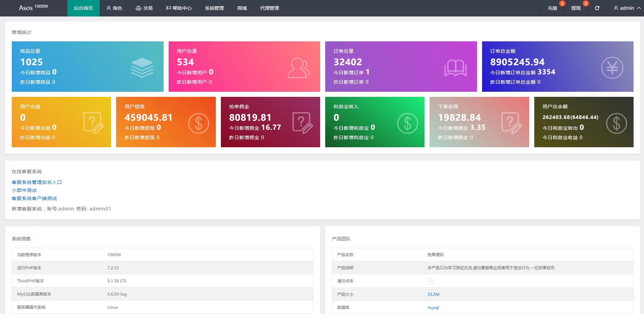Click the 充值 notification button
The height and width of the screenshot is (314, 644).
(552, 8)
